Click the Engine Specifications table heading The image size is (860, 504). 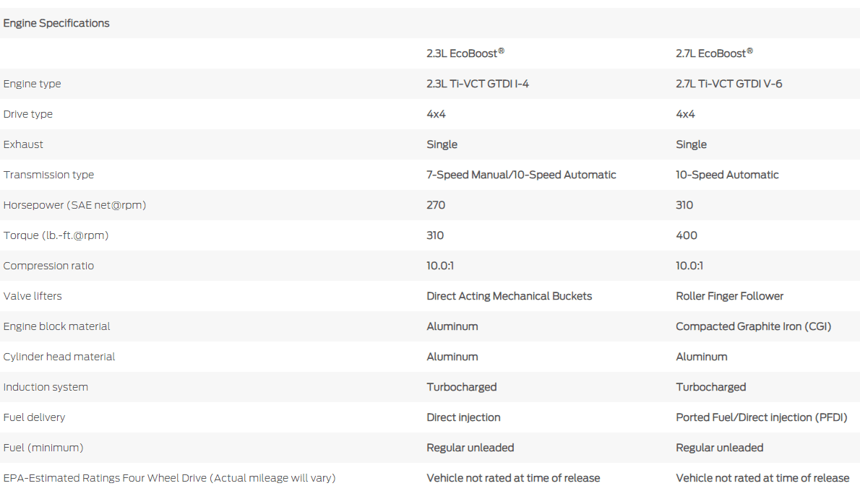coord(56,23)
